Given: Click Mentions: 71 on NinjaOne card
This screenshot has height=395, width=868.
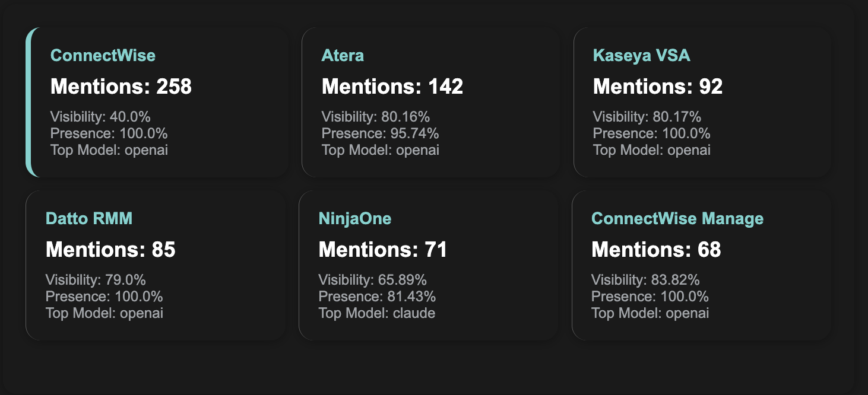Looking at the screenshot, I should click(x=383, y=250).
